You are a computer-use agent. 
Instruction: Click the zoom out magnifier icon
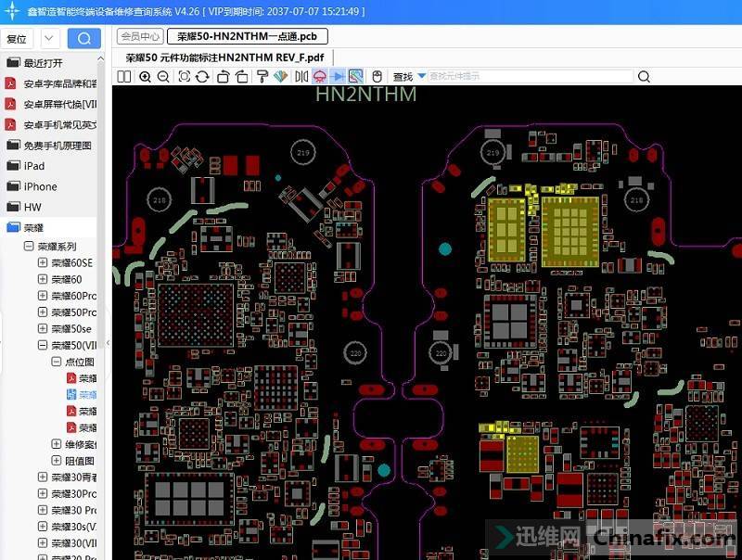[x=163, y=77]
